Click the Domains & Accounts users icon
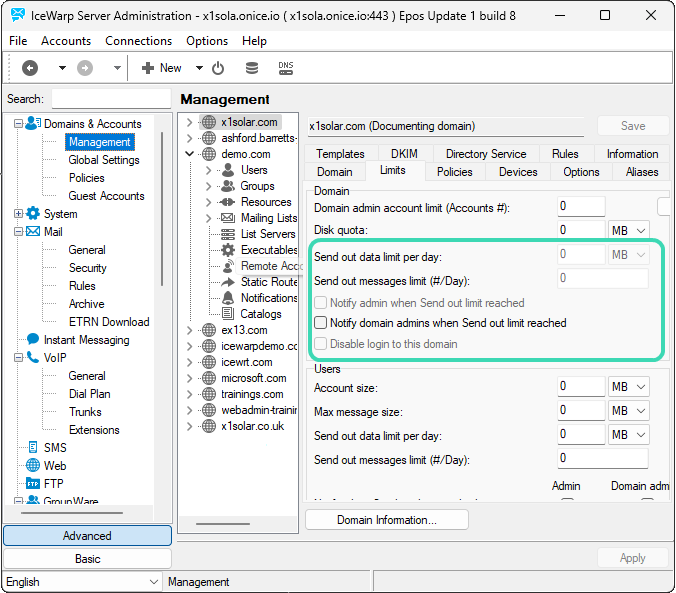Screen dimensions: 676x593 click(33, 123)
